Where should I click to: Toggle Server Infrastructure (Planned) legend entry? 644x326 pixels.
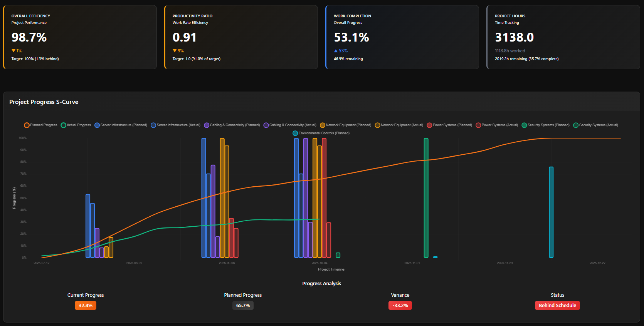[97, 125]
